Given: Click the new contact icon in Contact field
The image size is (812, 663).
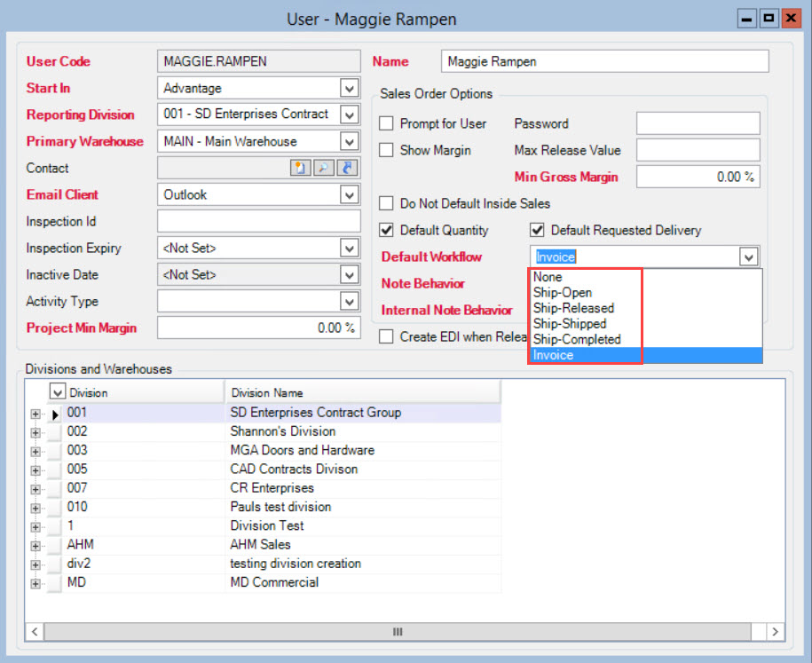Looking at the screenshot, I should [302, 169].
